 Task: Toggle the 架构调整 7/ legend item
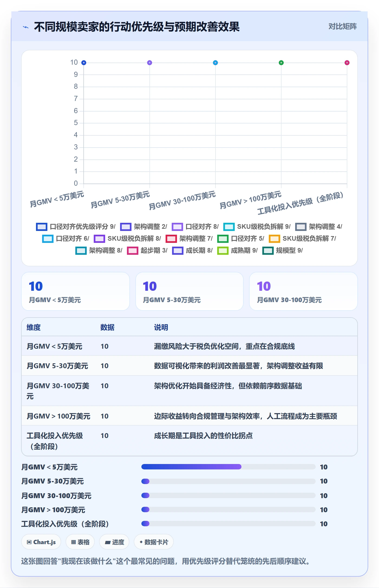click(x=189, y=239)
